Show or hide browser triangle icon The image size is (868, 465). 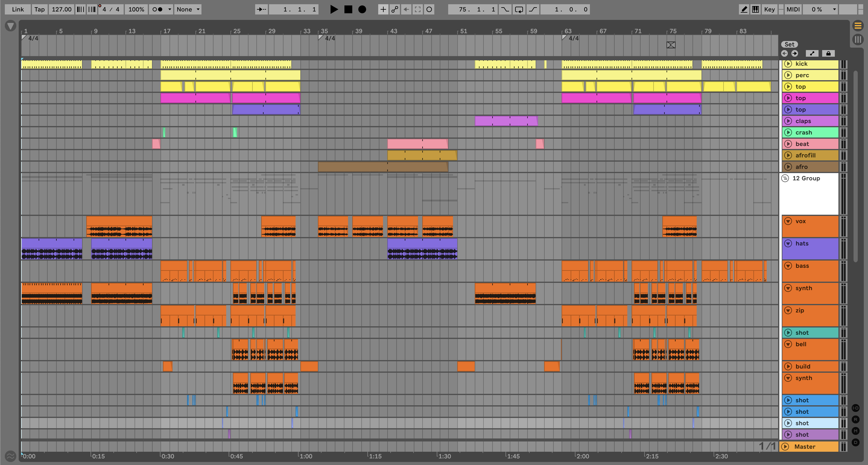click(x=11, y=26)
